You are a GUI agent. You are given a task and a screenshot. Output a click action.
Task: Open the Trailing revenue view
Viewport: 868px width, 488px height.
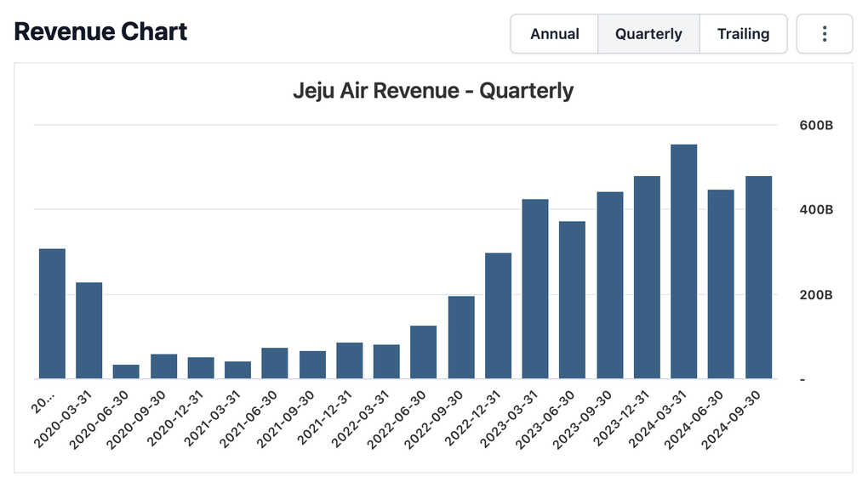click(x=744, y=34)
